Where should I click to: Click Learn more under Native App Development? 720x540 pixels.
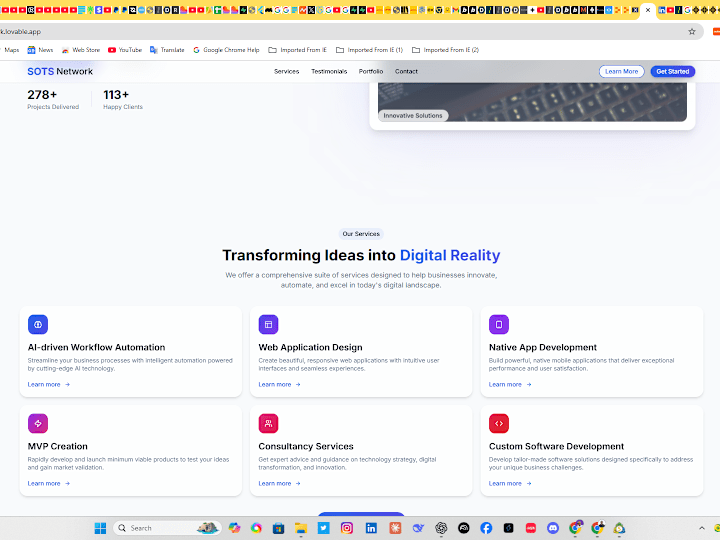pyautogui.click(x=510, y=384)
